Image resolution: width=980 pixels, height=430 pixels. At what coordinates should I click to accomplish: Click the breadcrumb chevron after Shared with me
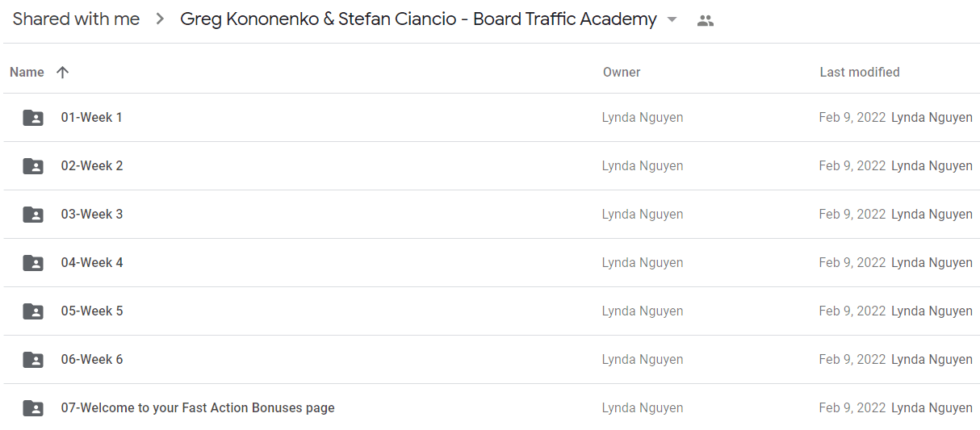pos(161,20)
